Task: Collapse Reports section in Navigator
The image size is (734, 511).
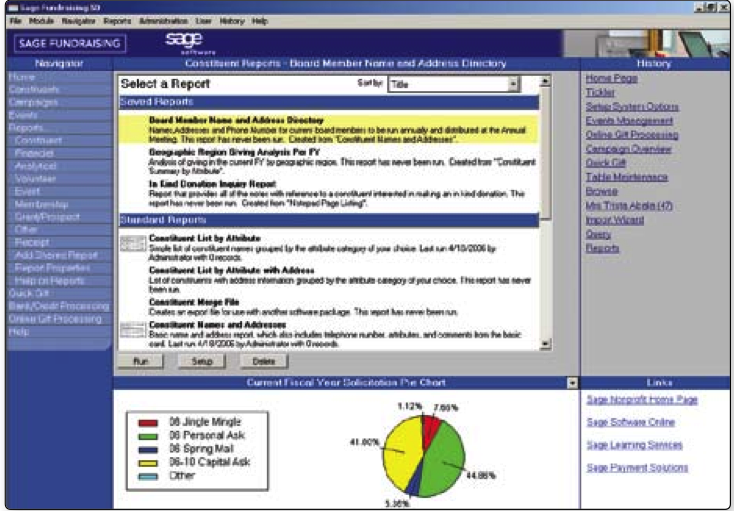Action: click(x=59, y=127)
